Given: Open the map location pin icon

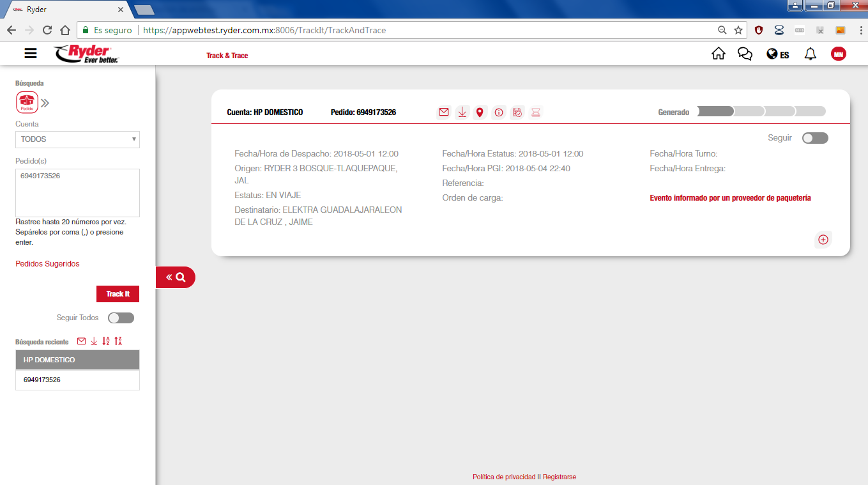Looking at the screenshot, I should [x=480, y=112].
